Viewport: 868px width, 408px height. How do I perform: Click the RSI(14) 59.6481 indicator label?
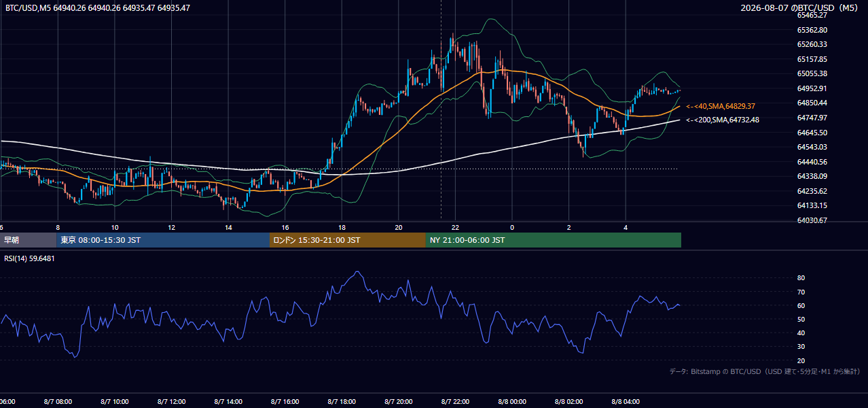click(30, 258)
